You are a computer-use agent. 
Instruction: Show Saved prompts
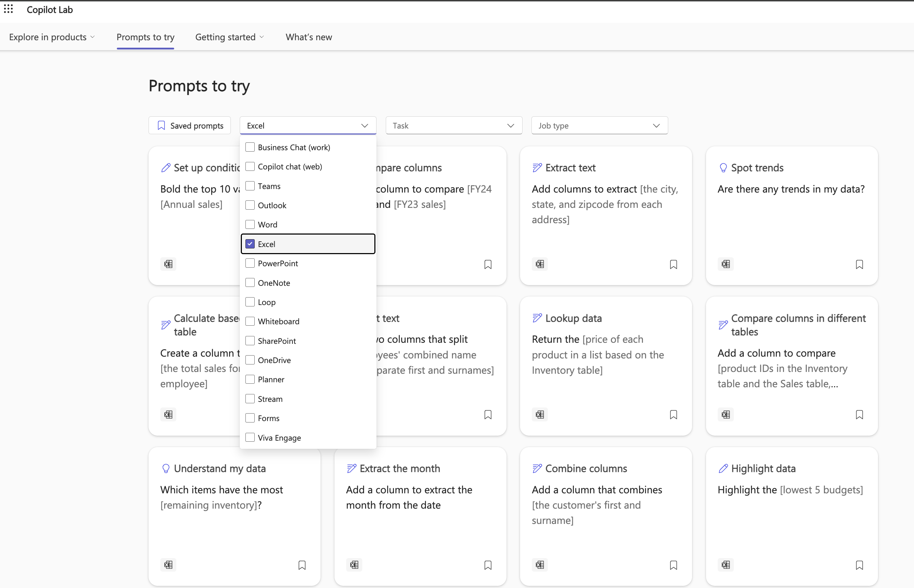[x=189, y=126]
